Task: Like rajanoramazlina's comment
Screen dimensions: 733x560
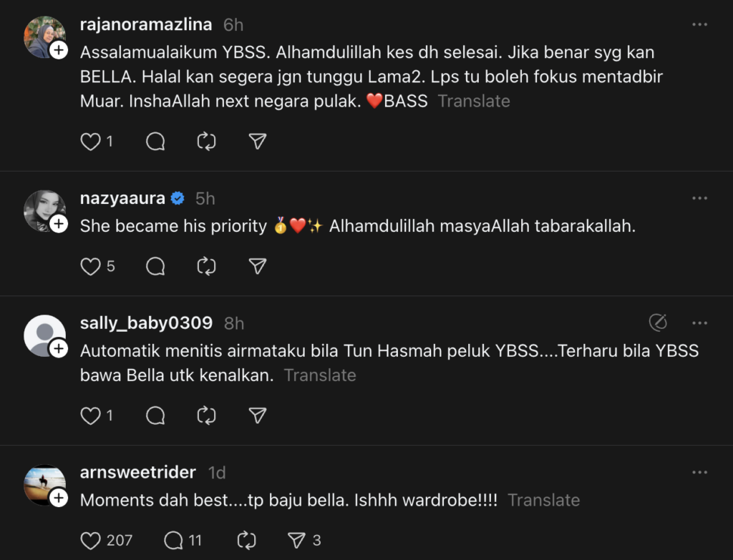Action: (x=90, y=142)
